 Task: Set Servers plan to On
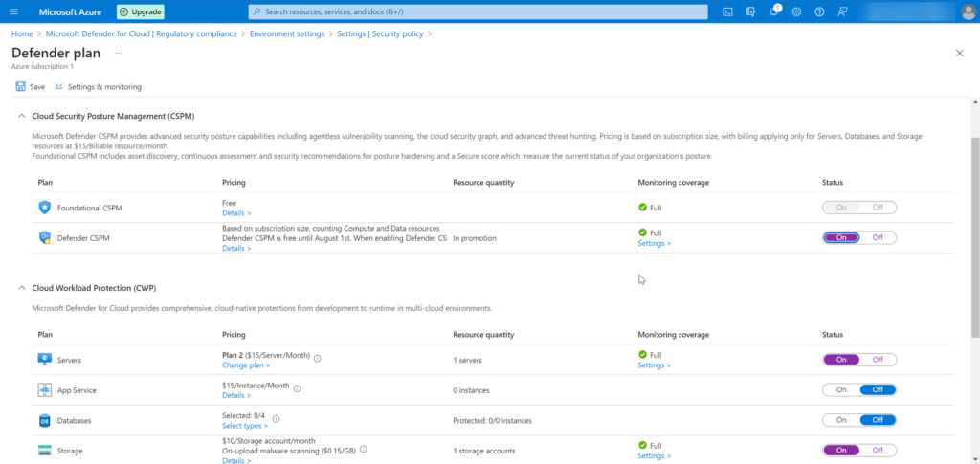841,360
